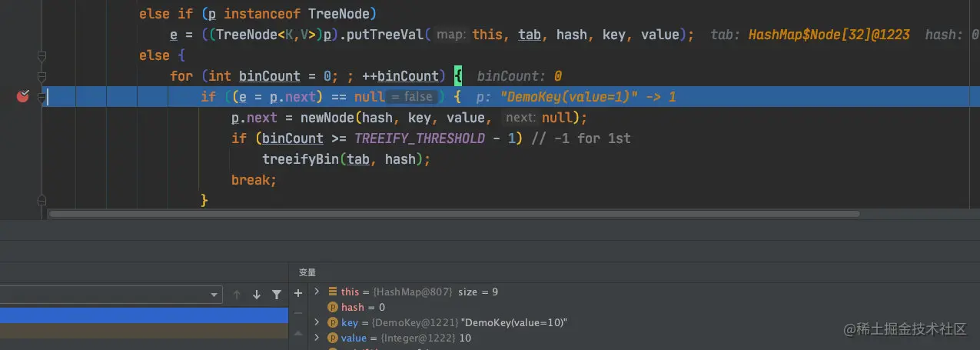Click the 'binCount: 0' inline debug value
This screenshot has height=350, width=980.
click(x=520, y=76)
